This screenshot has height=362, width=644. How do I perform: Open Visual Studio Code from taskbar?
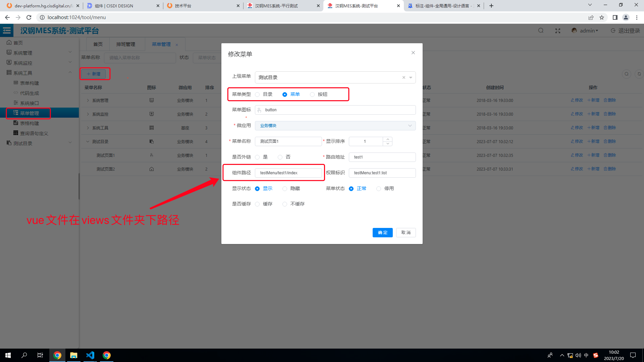[x=90, y=355]
